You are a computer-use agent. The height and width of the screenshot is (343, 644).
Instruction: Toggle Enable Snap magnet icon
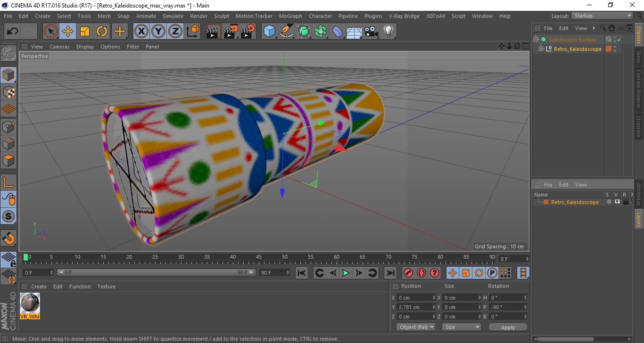coord(8,238)
